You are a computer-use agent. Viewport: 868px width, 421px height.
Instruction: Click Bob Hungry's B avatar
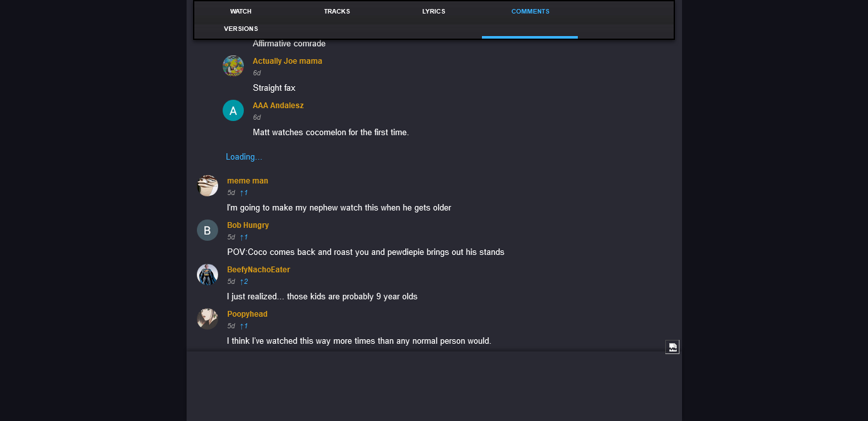(x=207, y=230)
